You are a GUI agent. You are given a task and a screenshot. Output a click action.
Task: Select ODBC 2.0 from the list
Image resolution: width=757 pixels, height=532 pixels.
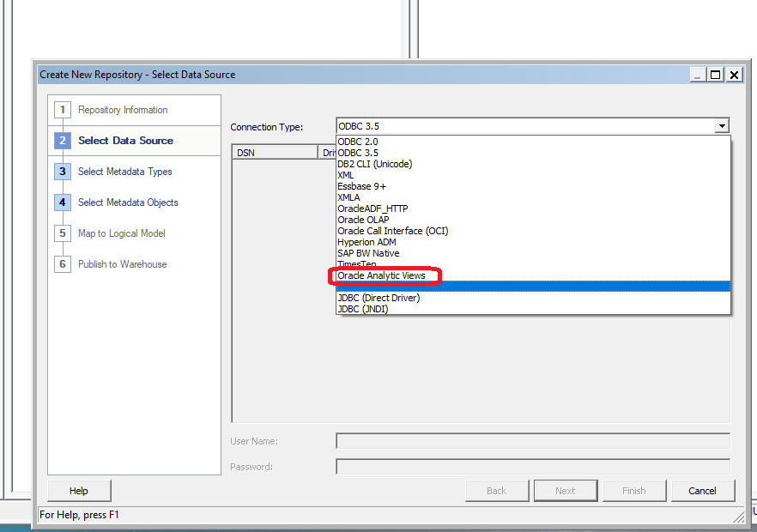(x=533, y=142)
